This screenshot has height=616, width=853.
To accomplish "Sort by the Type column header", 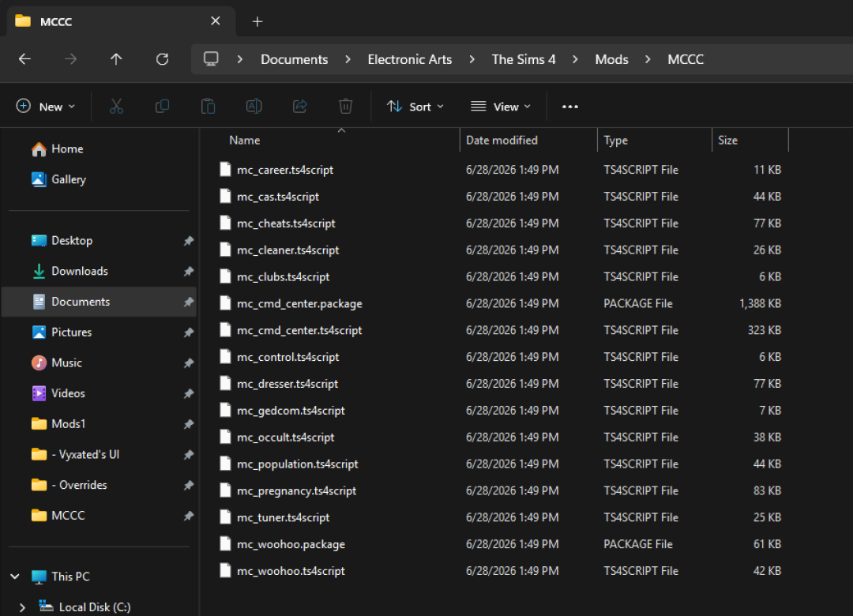I will click(616, 141).
